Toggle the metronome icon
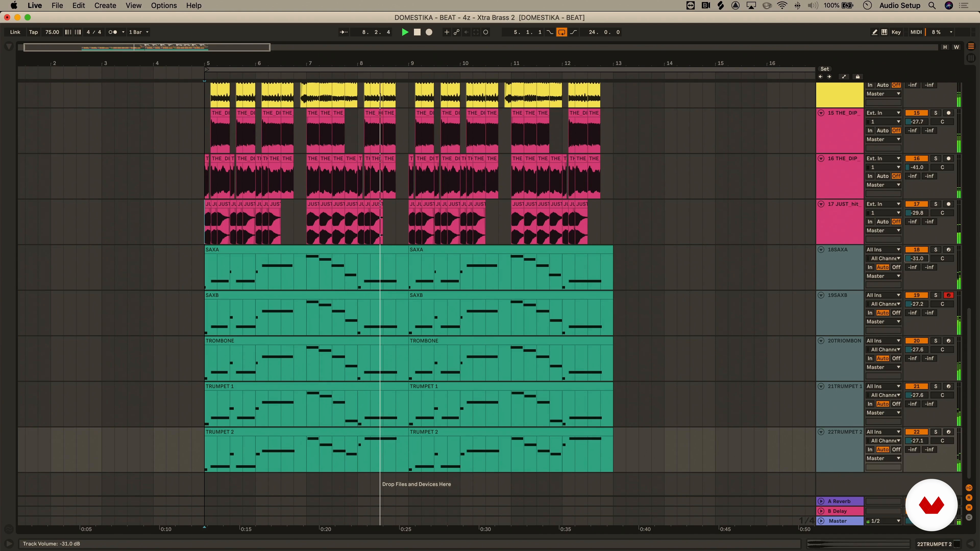This screenshot has height=551, width=980. (x=113, y=32)
